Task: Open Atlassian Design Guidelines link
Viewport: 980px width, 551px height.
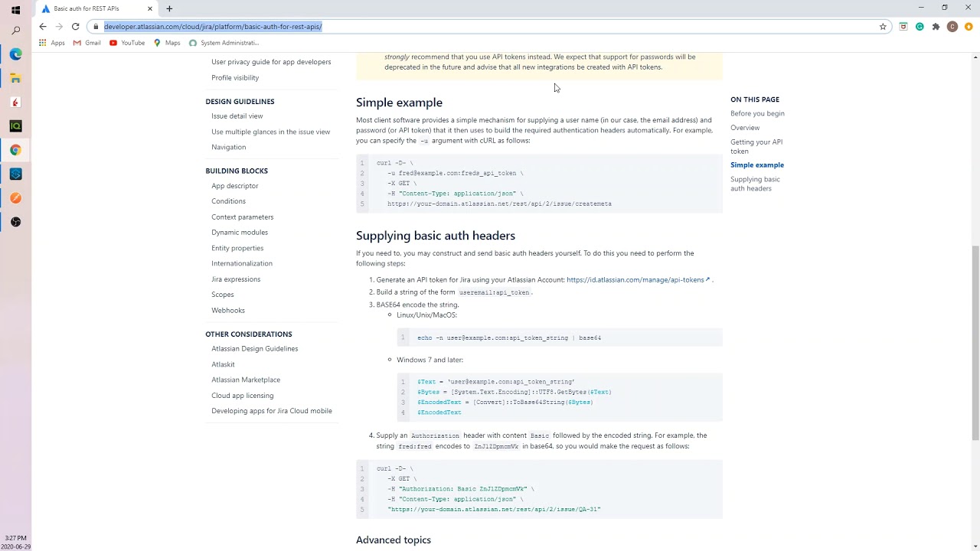Action: point(254,348)
